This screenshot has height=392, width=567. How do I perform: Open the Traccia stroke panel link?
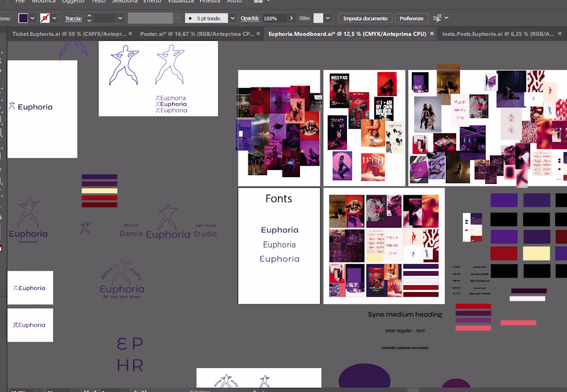click(73, 19)
